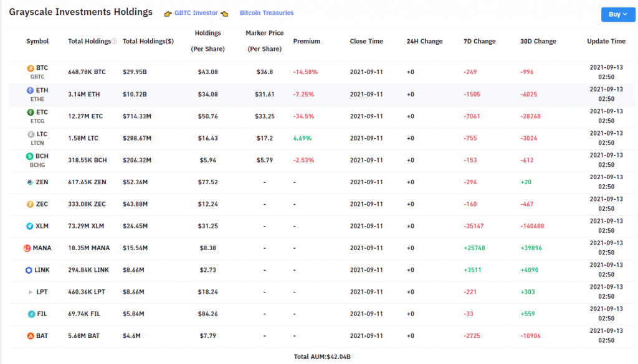Image resolution: width=638 pixels, height=364 pixels.
Task: Click the 30D Change column header
Action: click(x=538, y=42)
